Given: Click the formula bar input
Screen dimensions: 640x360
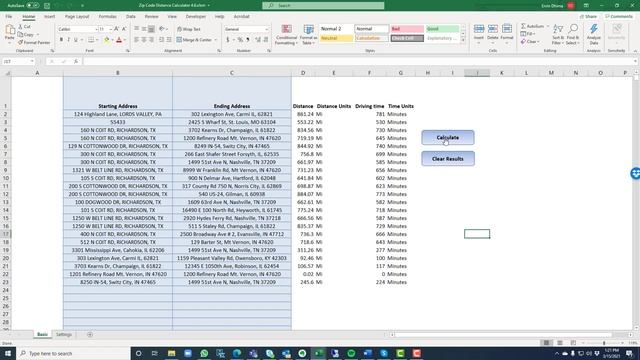Looking at the screenshot, I should pos(359,61).
